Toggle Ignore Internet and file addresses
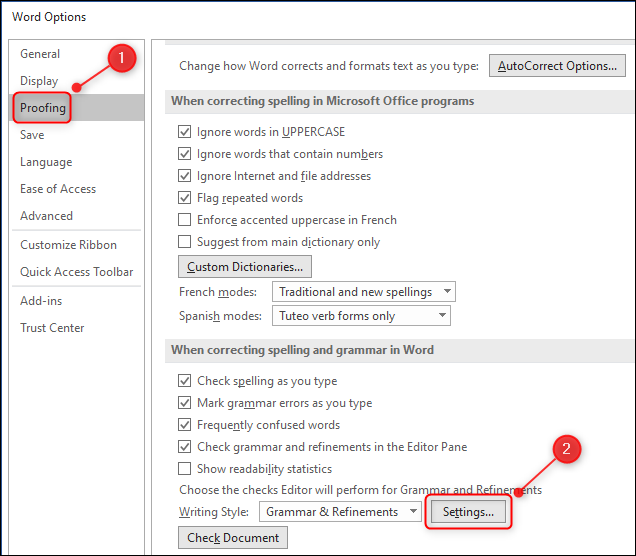636x556 pixels. point(185,176)
